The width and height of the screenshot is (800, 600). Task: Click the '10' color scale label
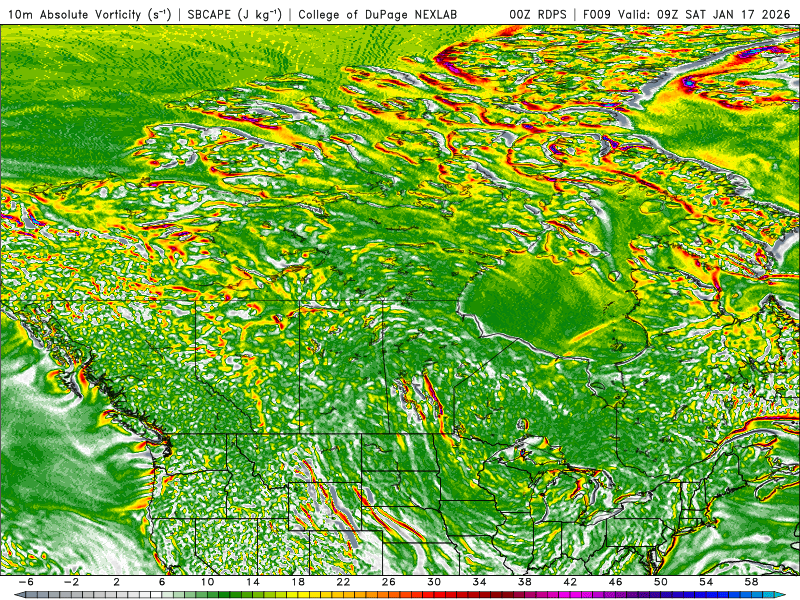pos(207,582)
